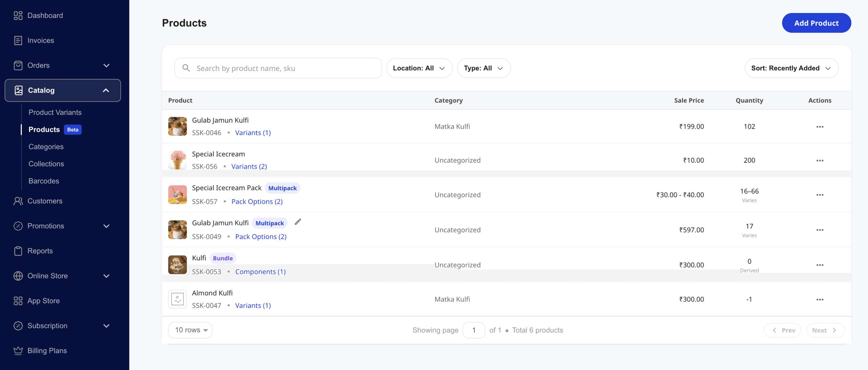Screen dimensions: 868x370
Task: Open Variants (1) link for Almond Kulfi
Action: pyautogui.click(x=253, y=306)
